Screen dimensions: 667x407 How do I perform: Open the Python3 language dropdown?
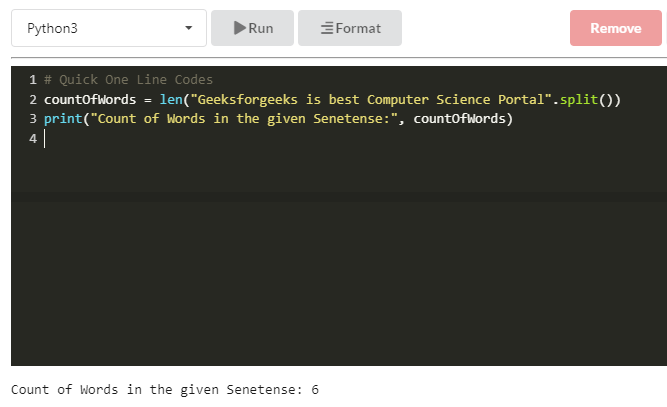[108, 28]
